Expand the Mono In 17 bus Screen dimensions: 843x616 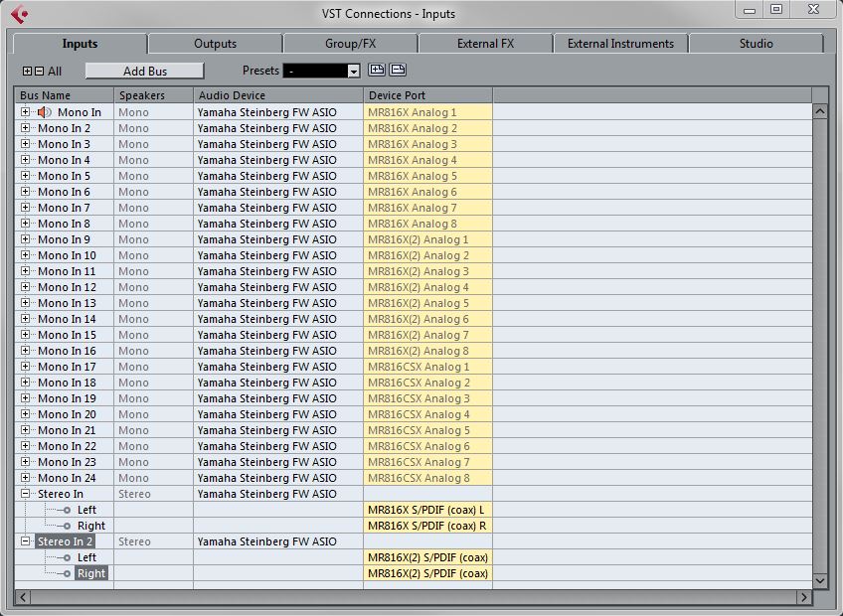(25, 366)
